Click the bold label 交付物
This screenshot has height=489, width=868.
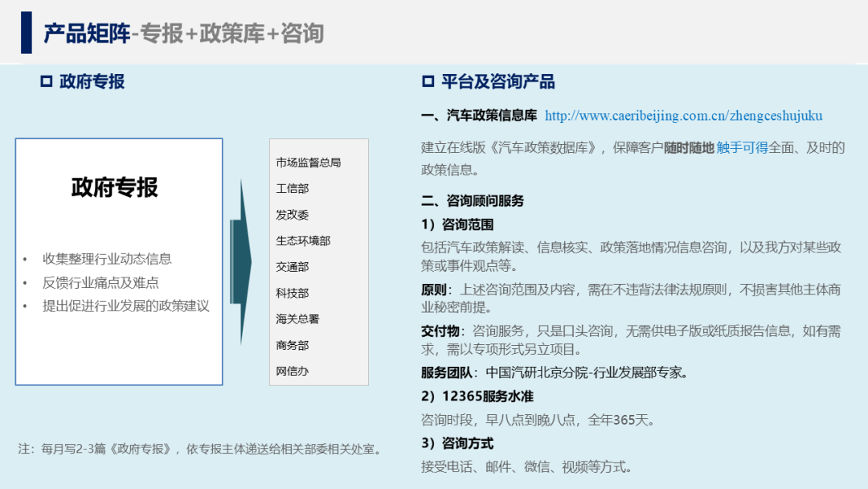pyautogui.click(x=440, y=331)
